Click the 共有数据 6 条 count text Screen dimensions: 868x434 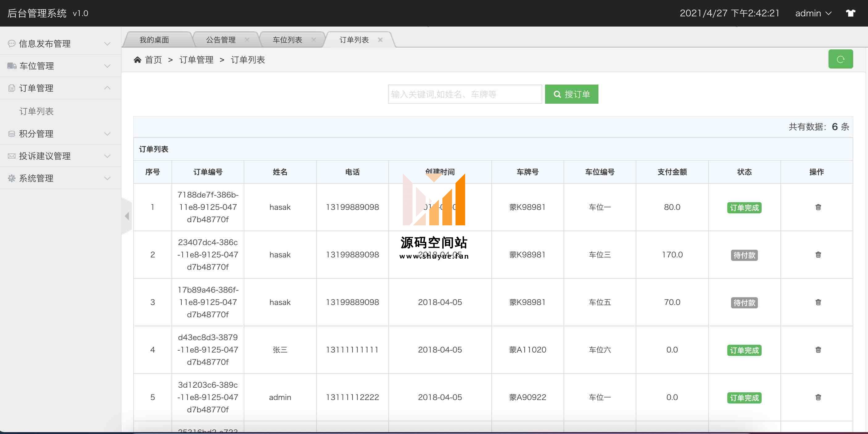(818, 127)
